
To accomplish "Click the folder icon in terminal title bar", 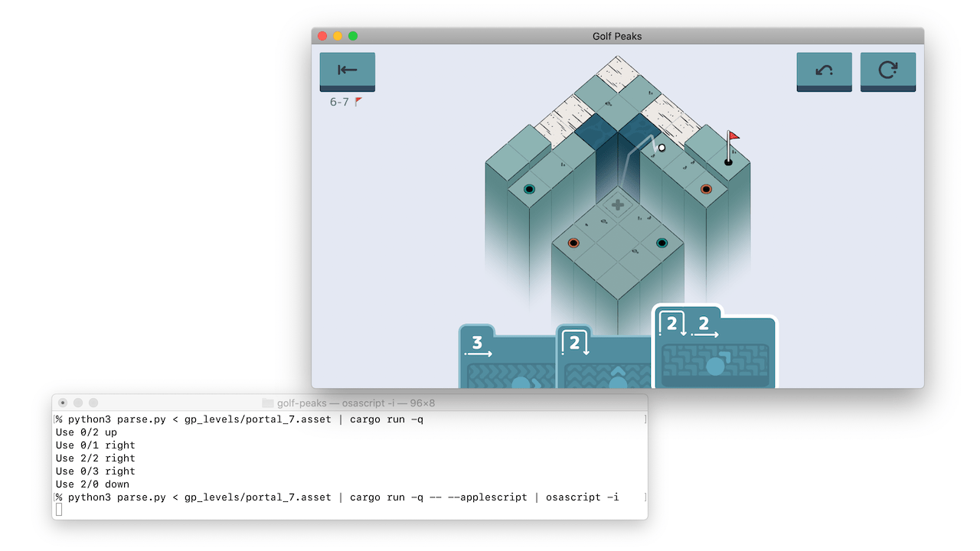I will click(268, 403).
